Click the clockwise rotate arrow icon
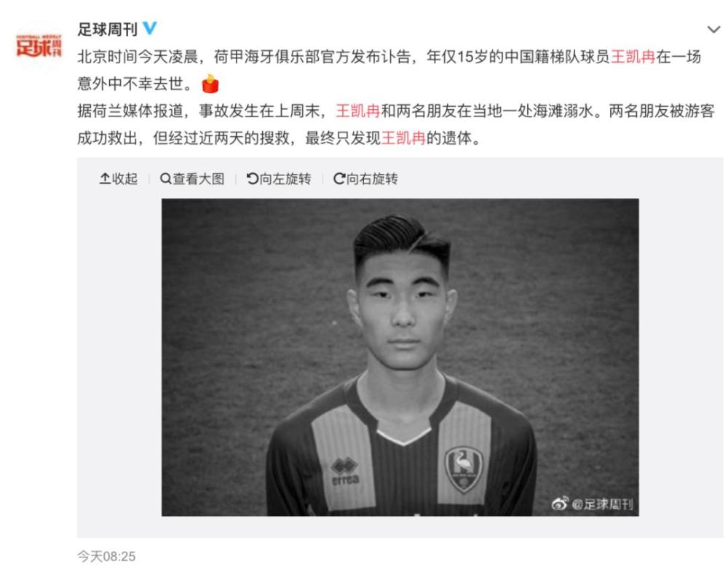728x575 pixels. pos(339,178)
